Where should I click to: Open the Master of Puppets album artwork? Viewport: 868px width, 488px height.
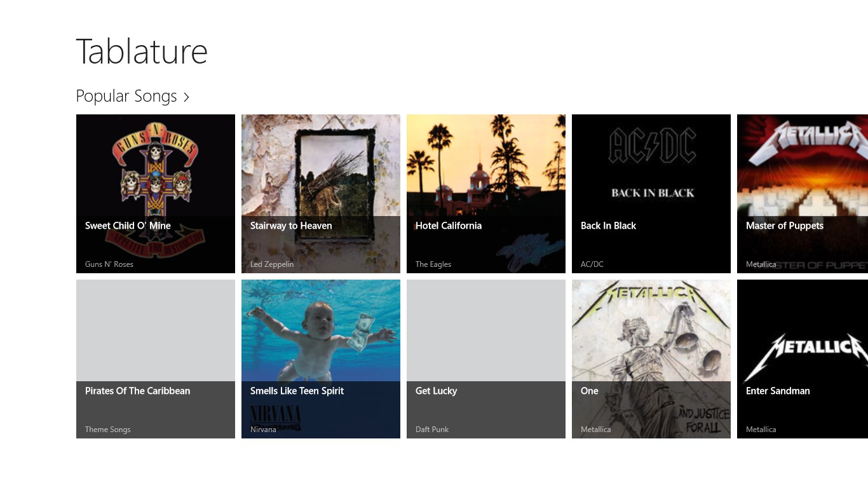[803, 165]
